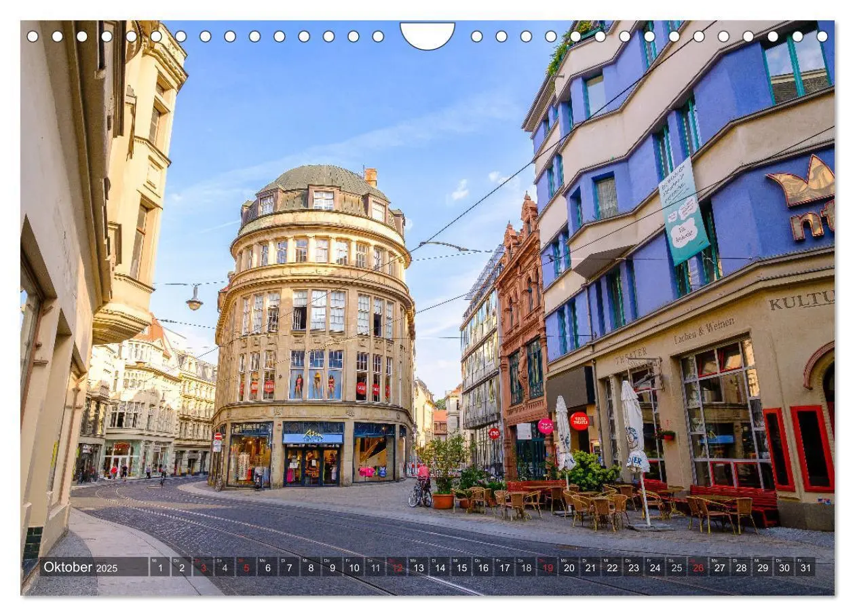Image resolution: width=855 pixels, height=616 pixels.
Task: Select day 23 in the calendar strip
Action: (x=632, y=567)
